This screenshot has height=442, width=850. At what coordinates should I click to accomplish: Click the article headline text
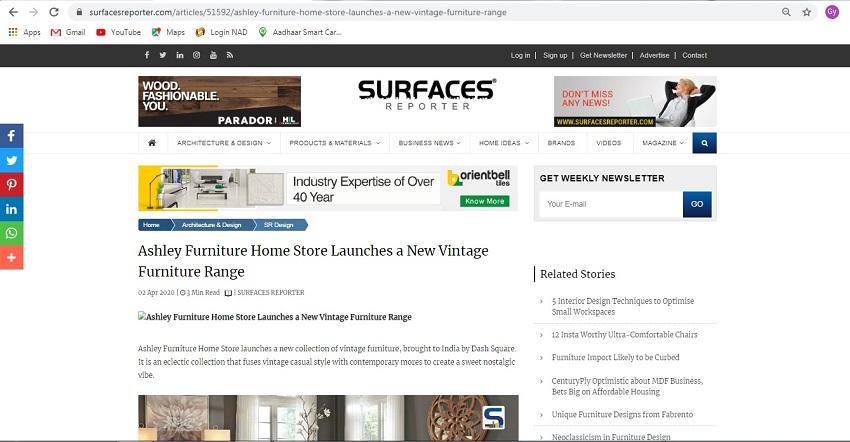coord(313,261)
